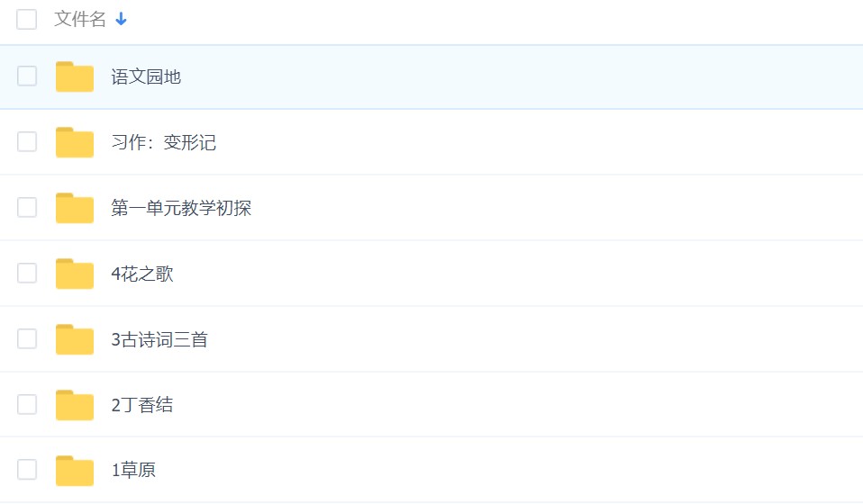This screenshot has width=863, height=504.
Task: Click the blue sort arrow beside 文件名
Action: click(x=122, y=19)
